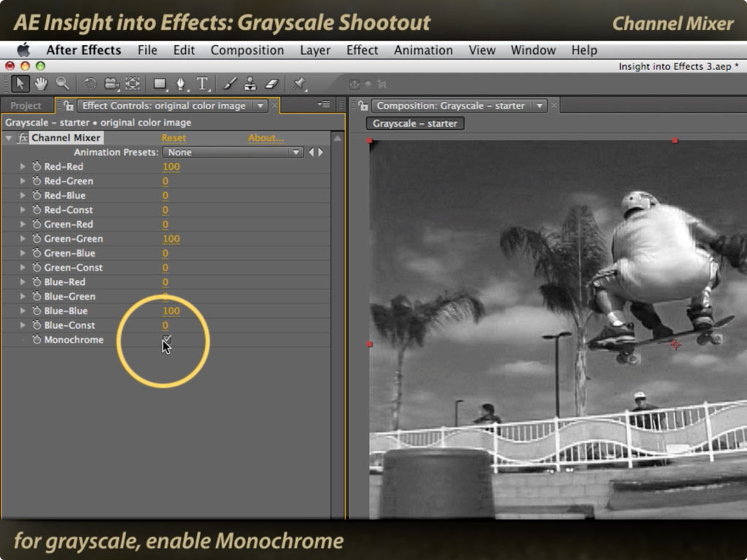Screen dimensions: 747x560
Task: Click the Green-Red stopwatch icon
Action: [36, 224]
